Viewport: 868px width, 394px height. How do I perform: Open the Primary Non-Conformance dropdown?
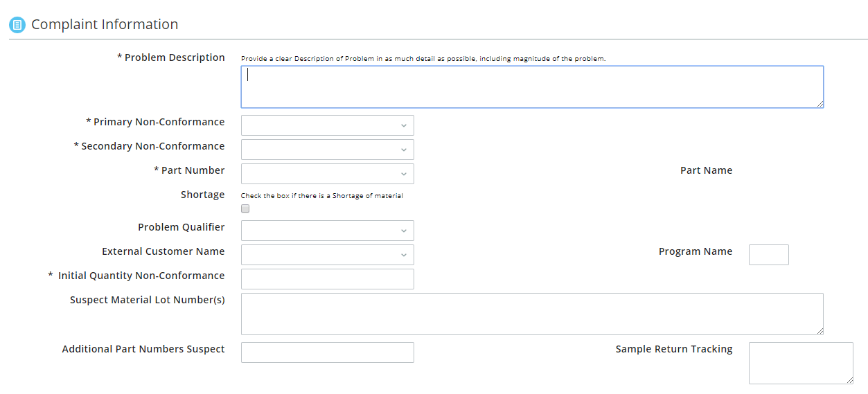(328, 125)
